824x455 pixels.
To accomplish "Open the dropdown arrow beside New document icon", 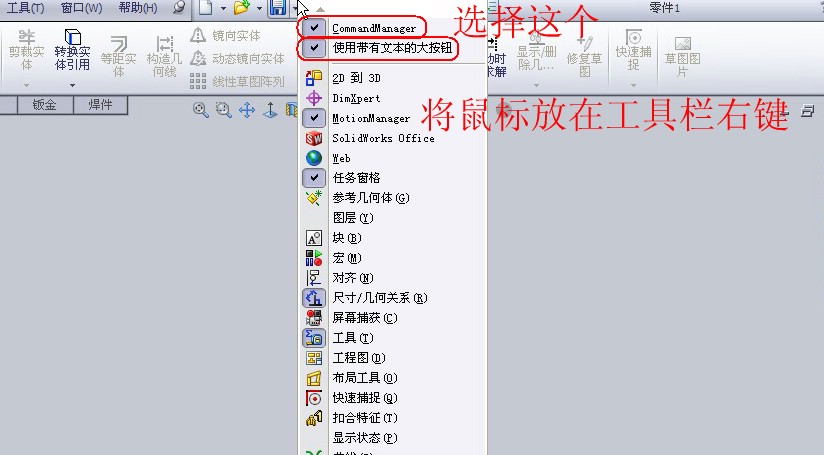I will point(223,8).
